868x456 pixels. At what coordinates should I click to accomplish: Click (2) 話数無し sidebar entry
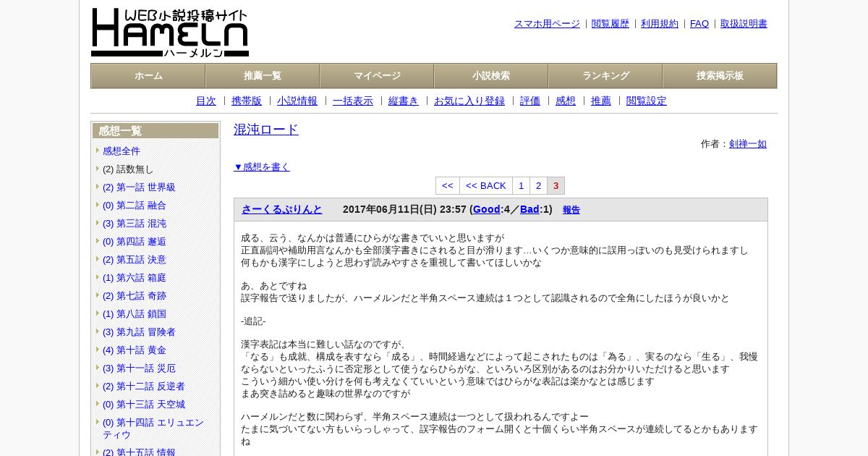click(128, 169)
